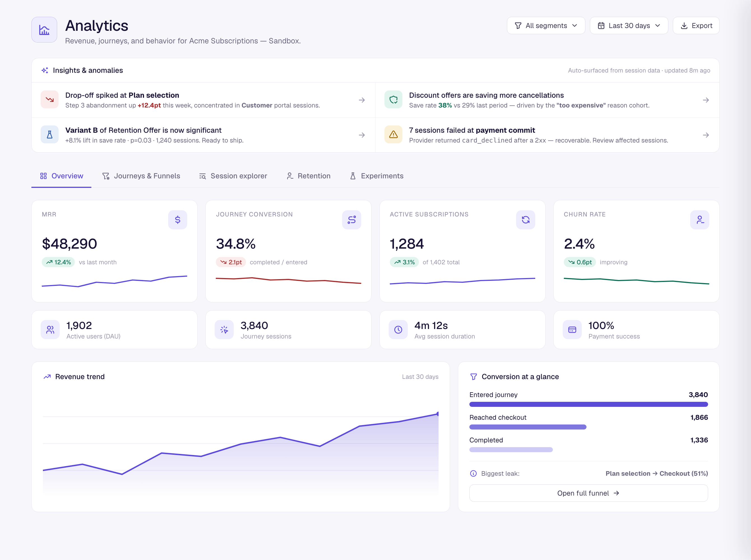Screen dimensions: 751x560
Task: Click the clock icon beside Avg session duration
Action: point(398,330)
